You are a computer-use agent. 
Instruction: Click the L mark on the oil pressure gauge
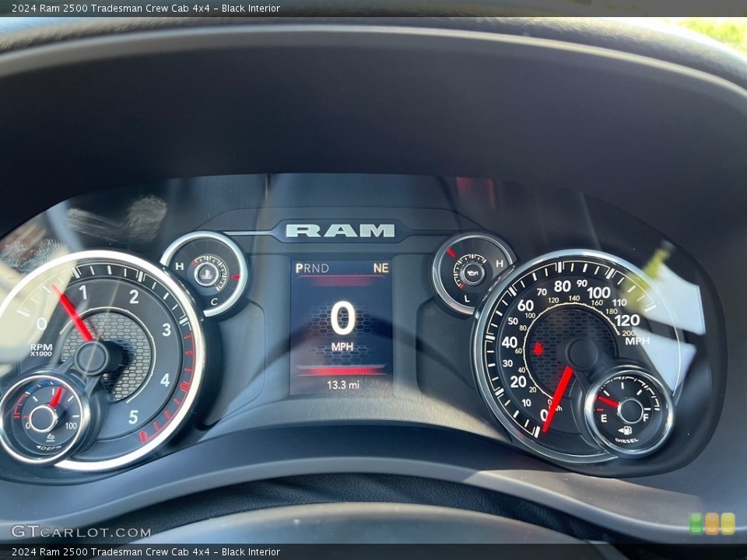pyautogui.click(x=467, y=299)
